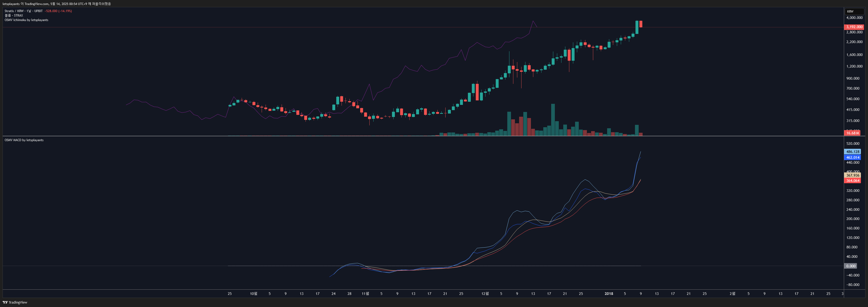The width and height of the screenshot is (868, 307).
Task: Click the 700.000 price axis label
Action: [x=853, y=88]
